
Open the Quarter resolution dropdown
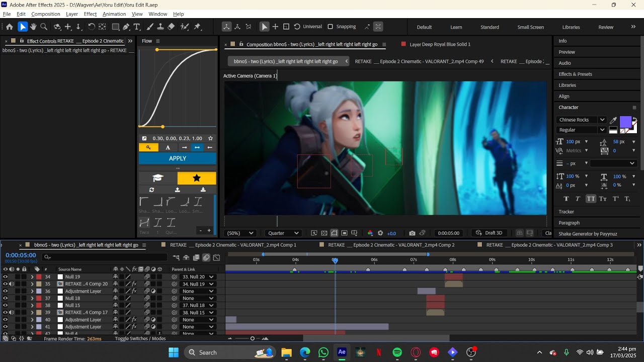click(283, 233)
